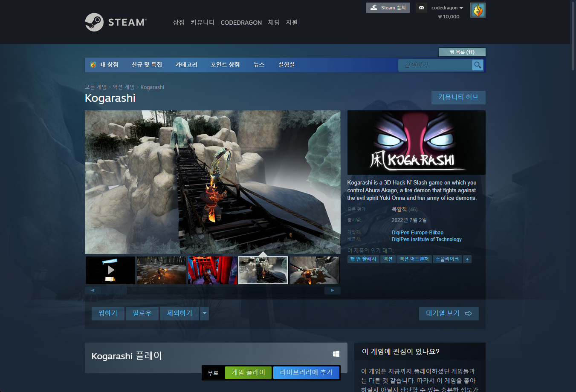The height and width of the screenshot is (392, 576).
Task: Click the Kogarashi header capsule image
Action: pyautogui.click(x=416, y=142)
